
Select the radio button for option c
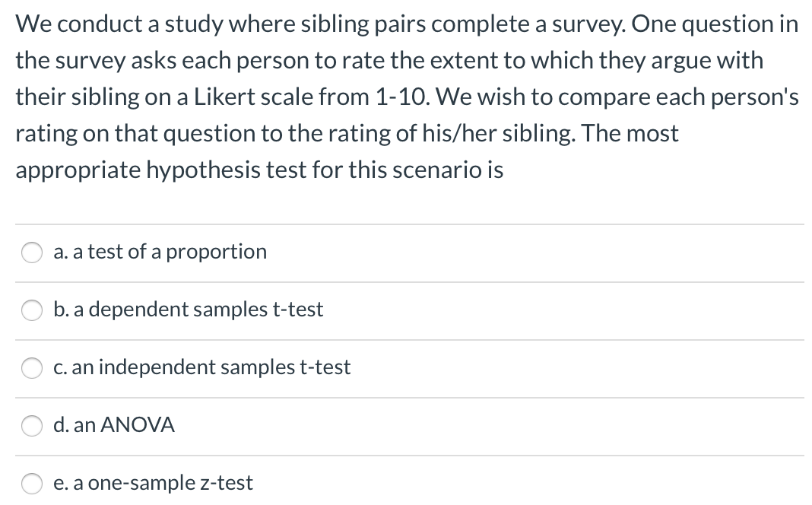(x=31, y=368)
